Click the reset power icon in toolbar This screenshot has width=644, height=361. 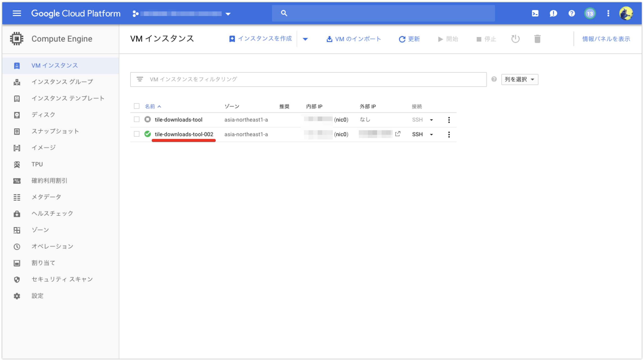515,39
